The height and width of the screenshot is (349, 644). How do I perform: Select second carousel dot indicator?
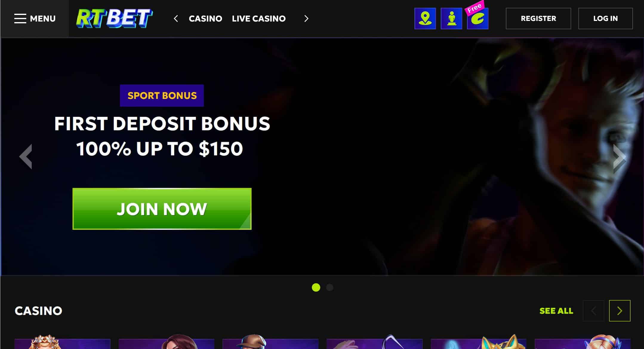(329, 287)
